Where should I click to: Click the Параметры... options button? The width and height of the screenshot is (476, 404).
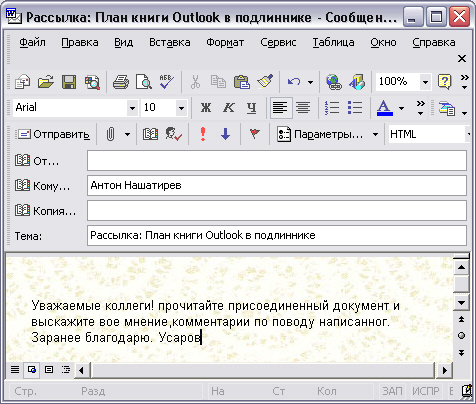point(321,135)
